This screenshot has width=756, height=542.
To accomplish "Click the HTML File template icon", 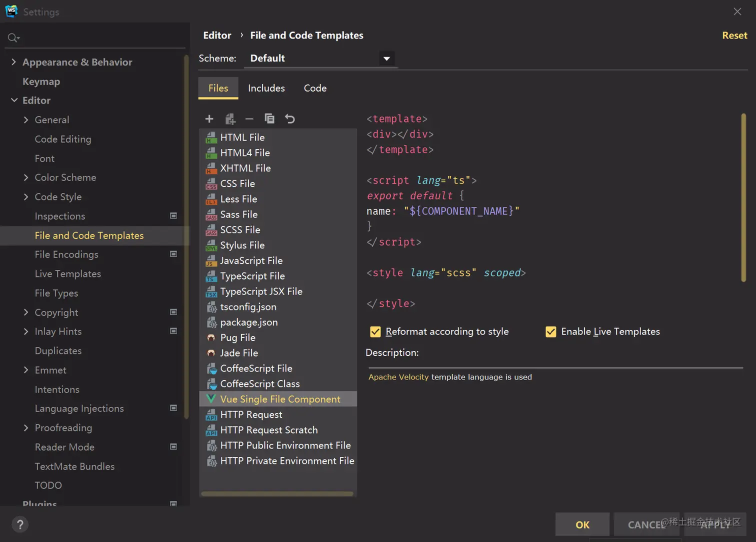I will (x=211, y=137).
